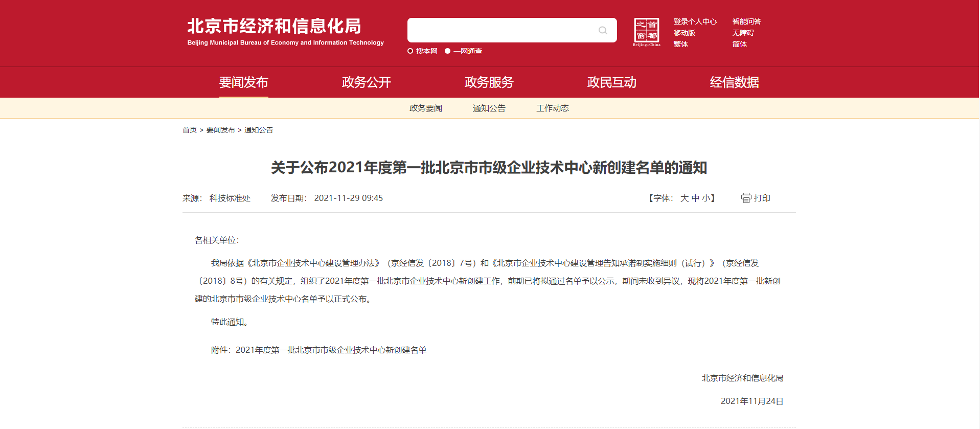Screen dimensions: 980x429
Task: Set font size to 大 (large)
Action: coord(685,198)
